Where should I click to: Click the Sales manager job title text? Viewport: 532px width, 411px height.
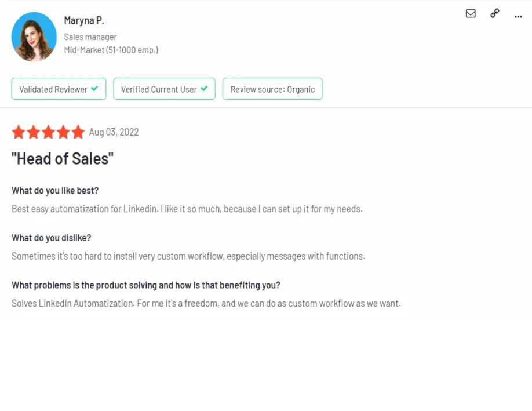click(90, 37)
